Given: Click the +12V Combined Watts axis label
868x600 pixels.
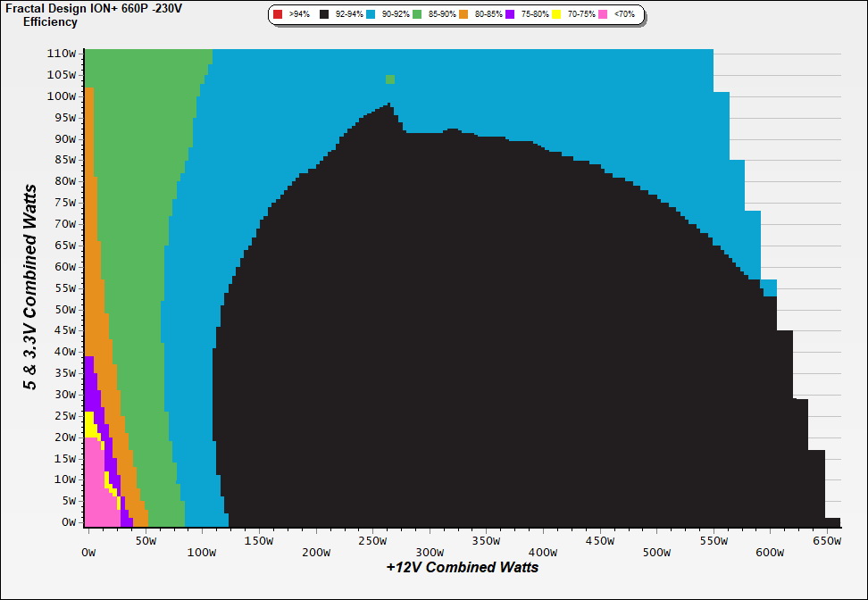Looking at the screenshot, I should 462,567.
